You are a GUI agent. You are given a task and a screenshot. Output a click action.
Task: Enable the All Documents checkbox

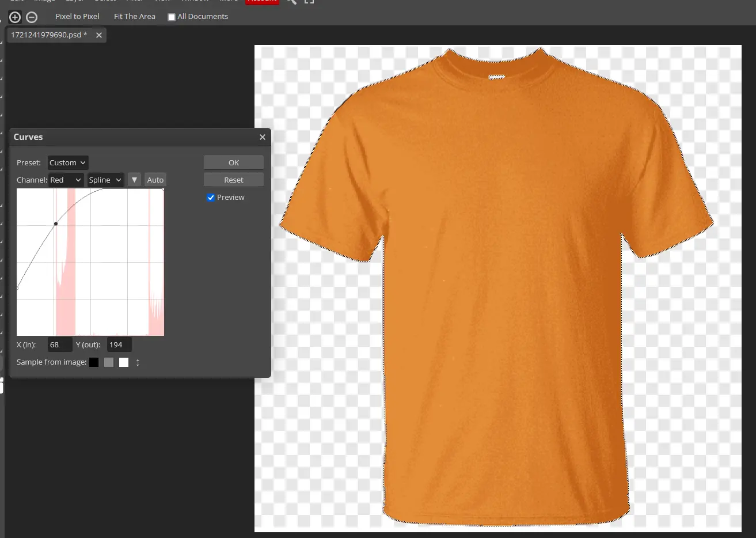point(171,17)
